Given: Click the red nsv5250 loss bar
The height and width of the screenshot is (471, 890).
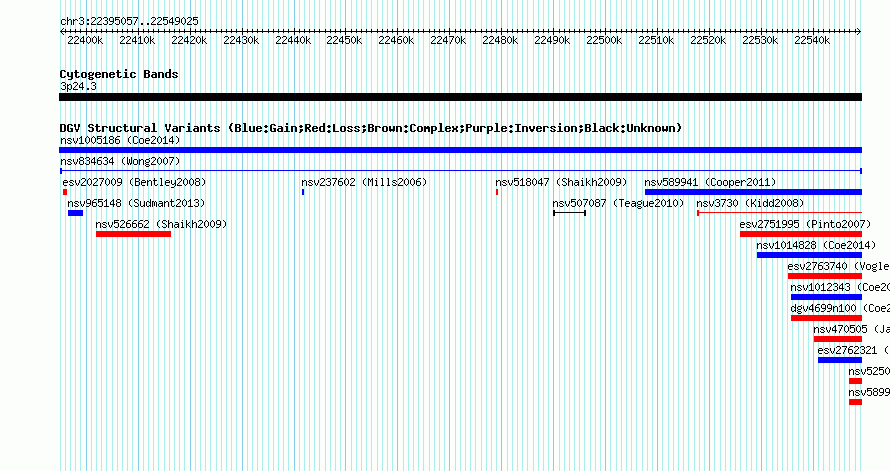Looking at the screenshot, I should [x=855, y=381].
